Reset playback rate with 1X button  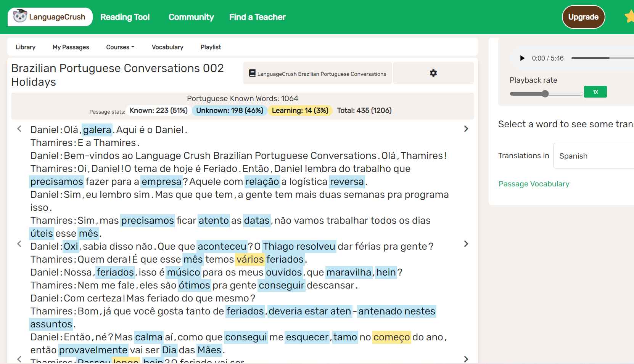click(x=595, y=92)
